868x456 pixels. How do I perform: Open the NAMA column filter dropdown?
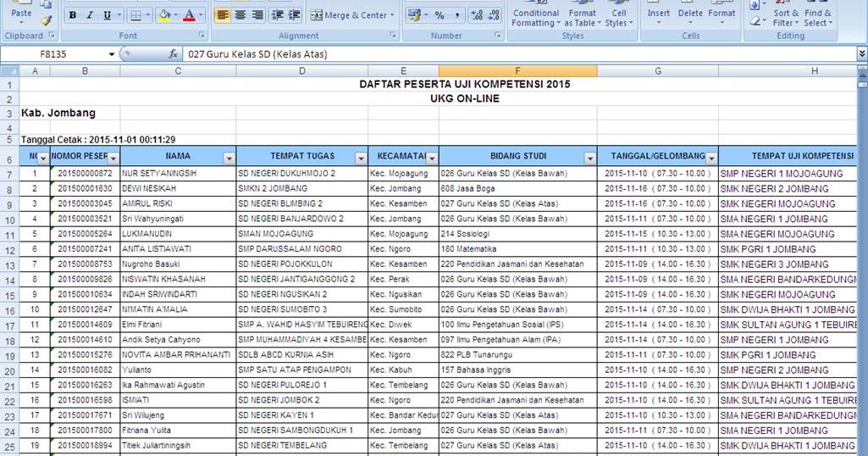click(x=229, y=158)
